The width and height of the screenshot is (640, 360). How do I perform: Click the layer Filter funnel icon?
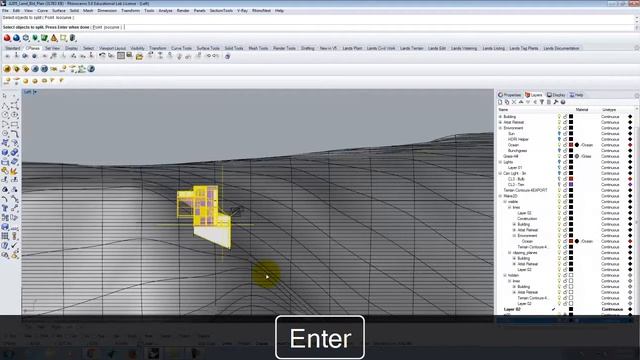[x=542, y=102]
